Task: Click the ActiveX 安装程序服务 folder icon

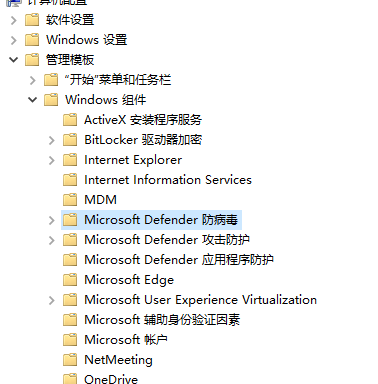Action: tap(70, 120)
